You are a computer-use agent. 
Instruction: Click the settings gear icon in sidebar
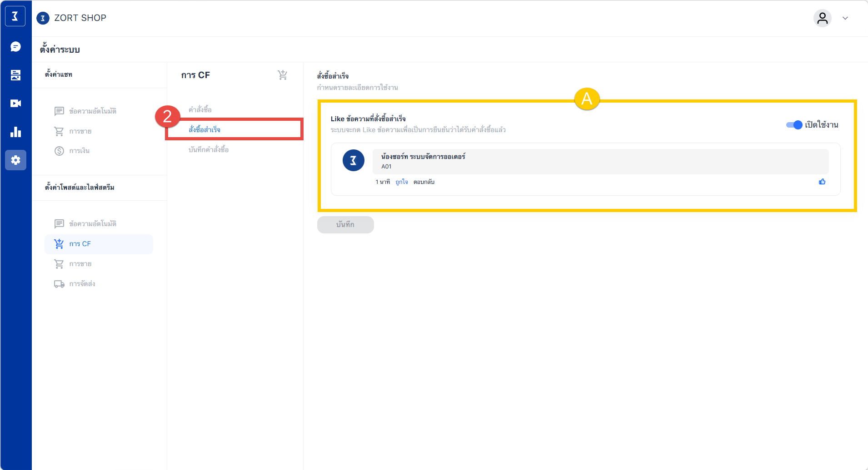click(x=15, y=160)
